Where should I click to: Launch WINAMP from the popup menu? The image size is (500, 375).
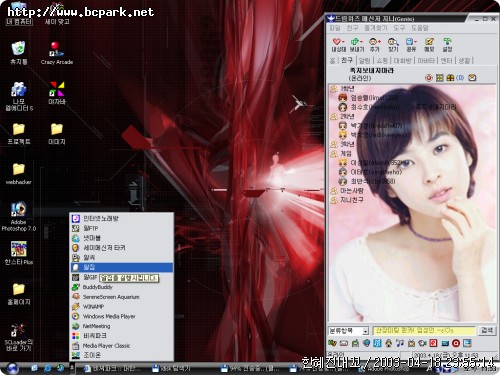pyautogui.click(x=122, y=306)
